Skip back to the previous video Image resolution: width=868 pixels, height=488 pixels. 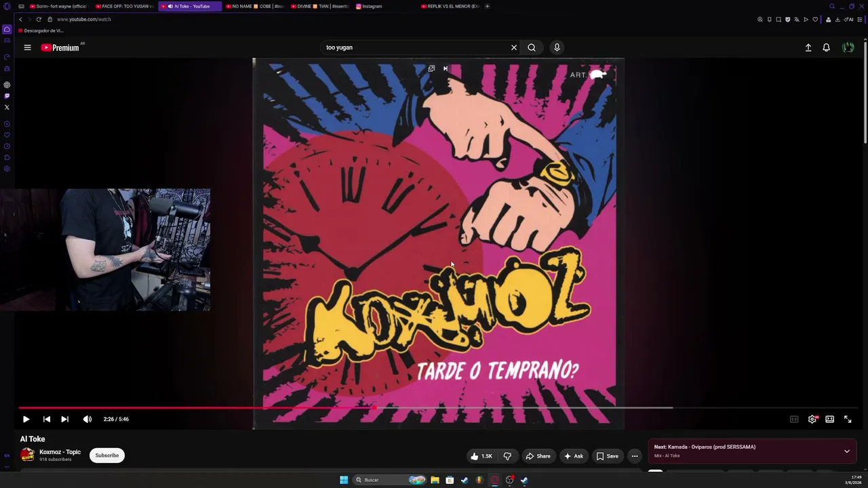(46, 419)
